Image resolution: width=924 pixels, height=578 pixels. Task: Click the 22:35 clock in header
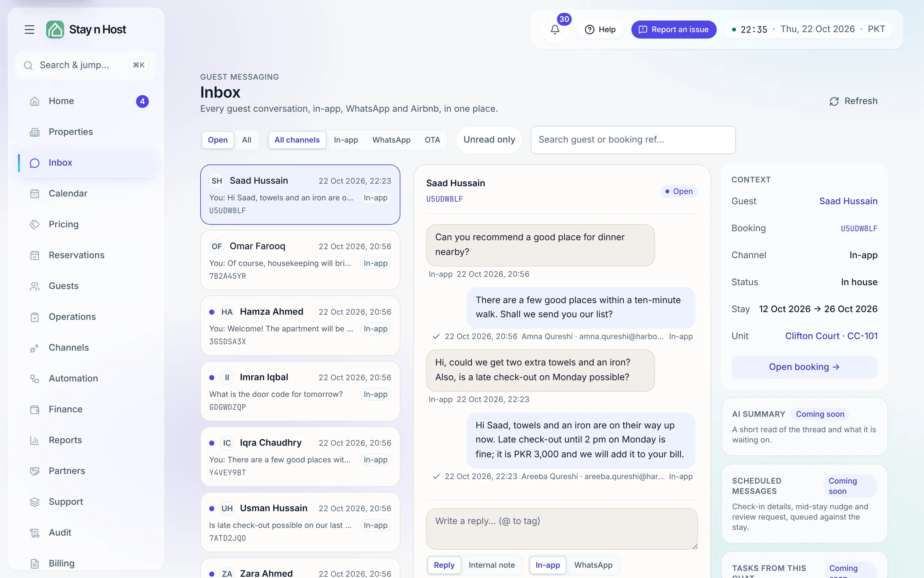pyautogui.click(x=754, y=30)
